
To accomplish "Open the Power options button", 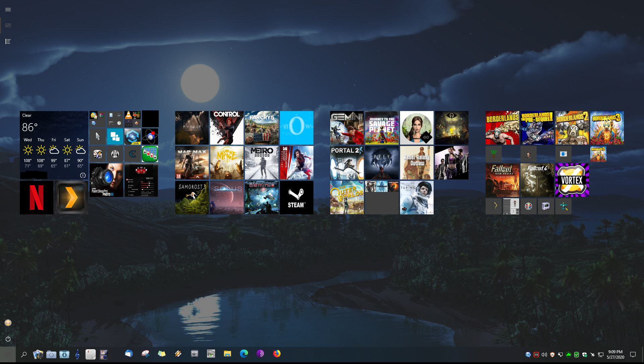I will coord(8,339).
